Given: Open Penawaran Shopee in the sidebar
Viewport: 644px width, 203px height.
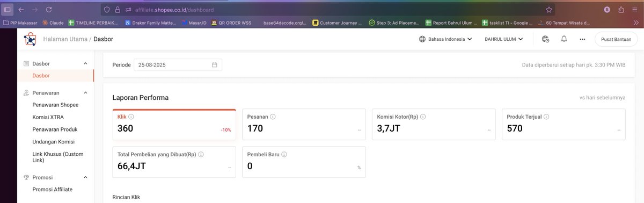Looking at the screenshot, I should 55,105.
